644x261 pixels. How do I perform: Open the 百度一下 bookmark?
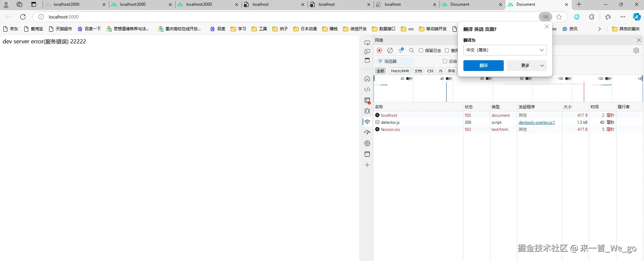click(x=89, y=29)
